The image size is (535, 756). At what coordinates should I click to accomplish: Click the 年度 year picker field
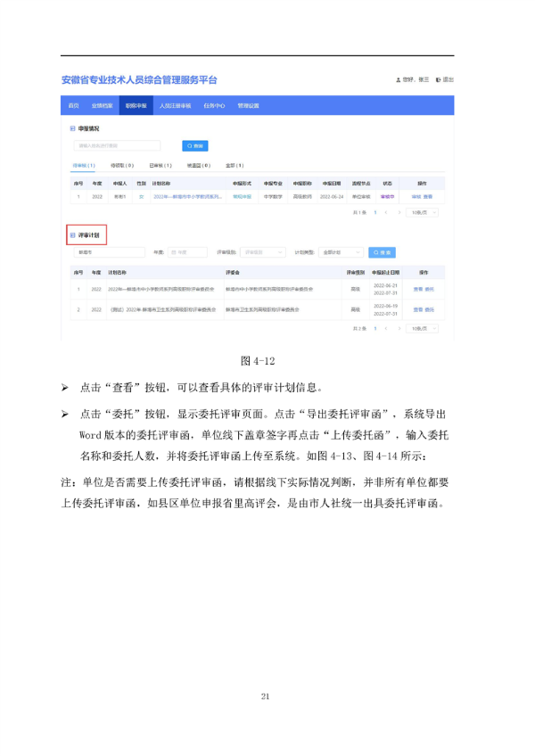click(186, 252)
